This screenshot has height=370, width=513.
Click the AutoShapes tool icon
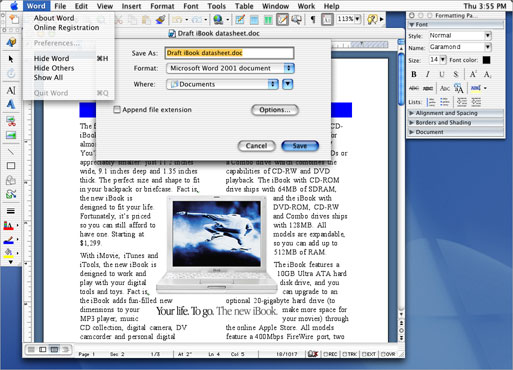(11, 180)
